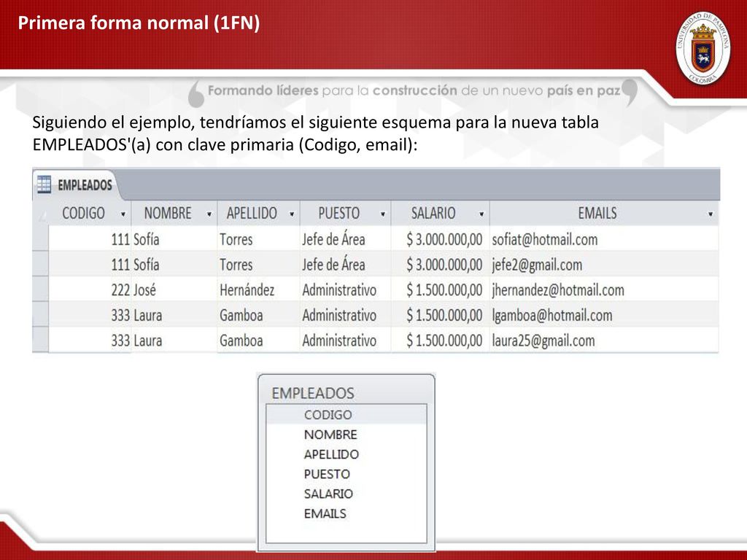Select NOMBRE field in the schema box
The width and height of the screenshot is (747, 560).
pos(347,435)
